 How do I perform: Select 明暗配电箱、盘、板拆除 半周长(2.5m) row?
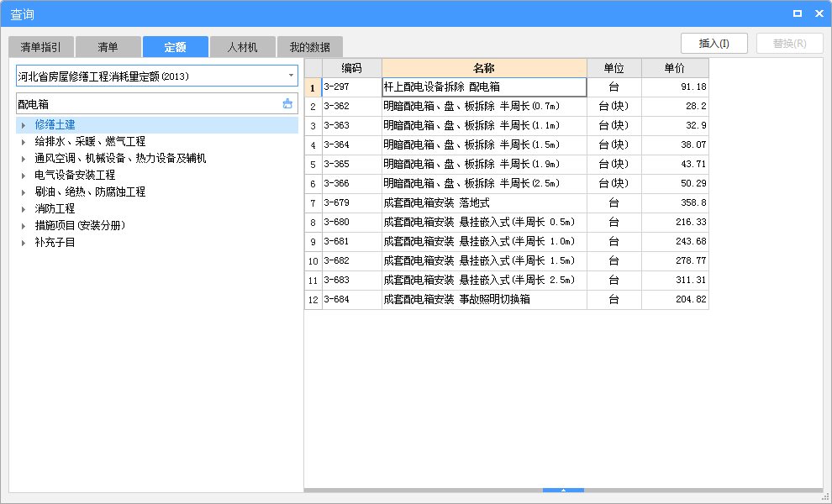pyautogui.click(x=484, y=184)
